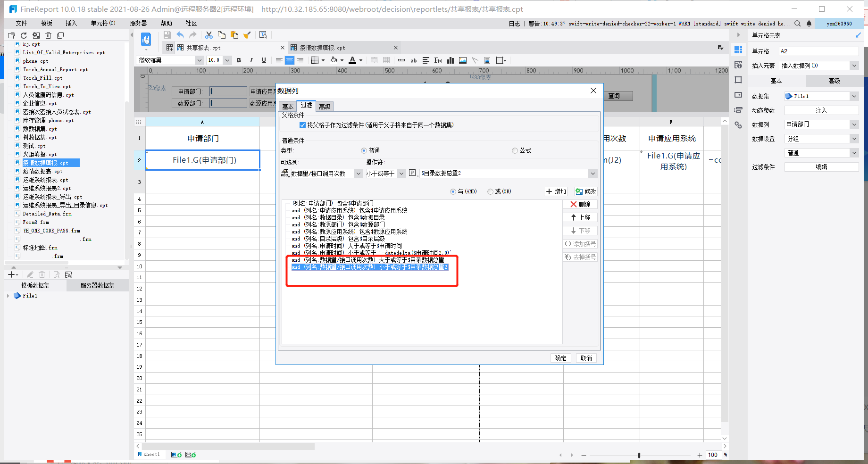Open the 可选列 column dropdown

click(358, 174)
